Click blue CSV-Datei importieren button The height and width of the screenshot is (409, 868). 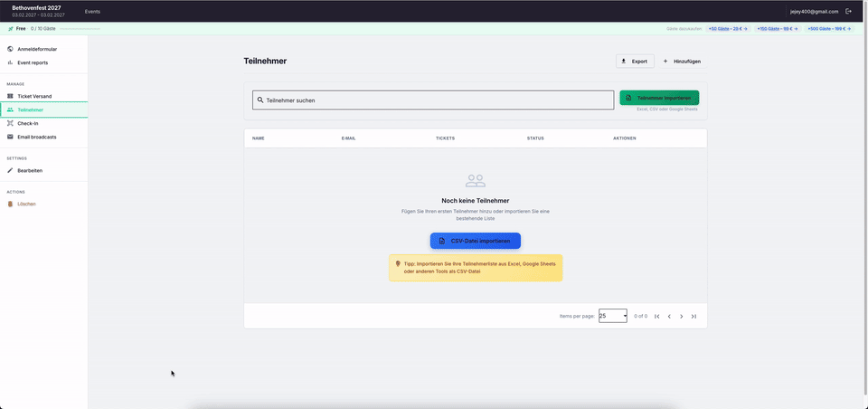(475, 241)
